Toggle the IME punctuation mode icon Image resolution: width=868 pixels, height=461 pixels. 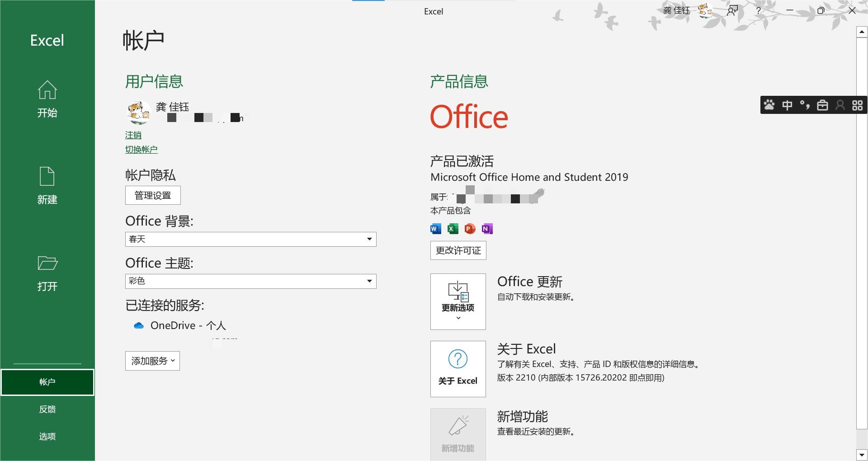tap(805, 105)
